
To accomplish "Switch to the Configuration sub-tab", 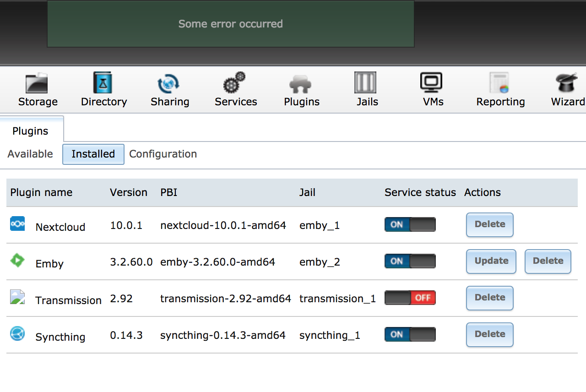I will click(163, 154).
